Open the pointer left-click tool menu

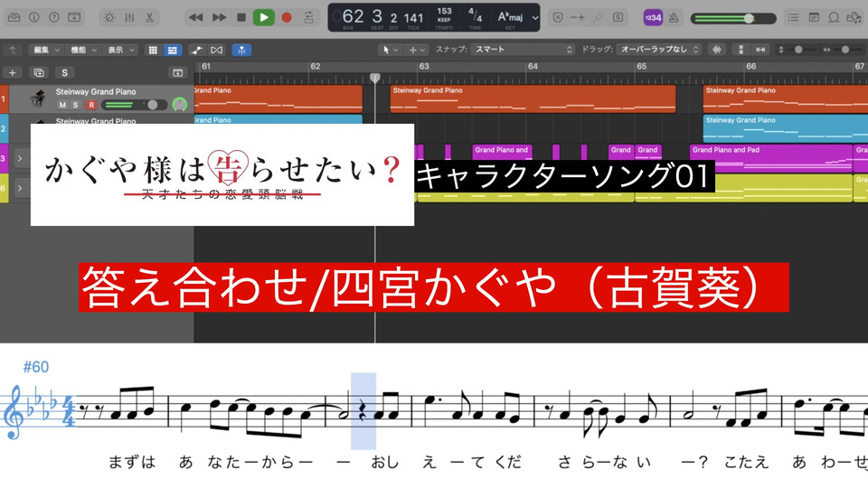coord(391,50)
